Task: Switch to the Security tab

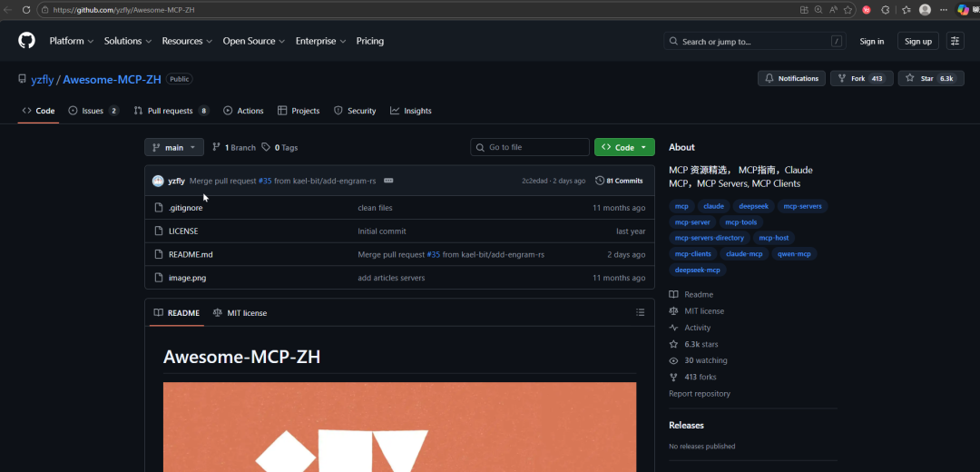Action: point(355,111)
